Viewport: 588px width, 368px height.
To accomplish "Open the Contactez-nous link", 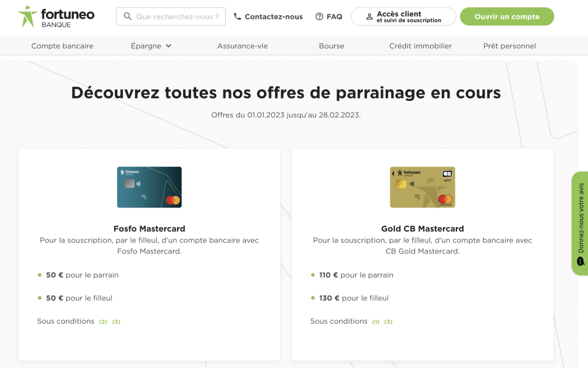I will (268, 17).
